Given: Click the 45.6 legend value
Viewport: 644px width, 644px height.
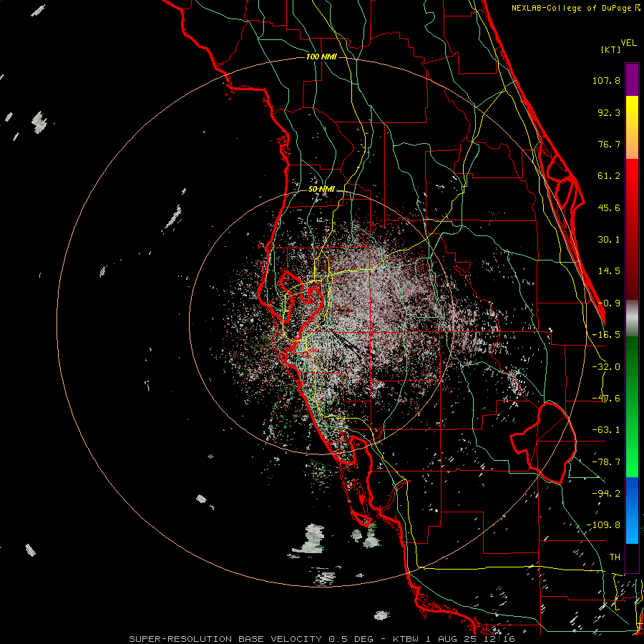Looking at the screenshot, I should click(x=609, y=208).
